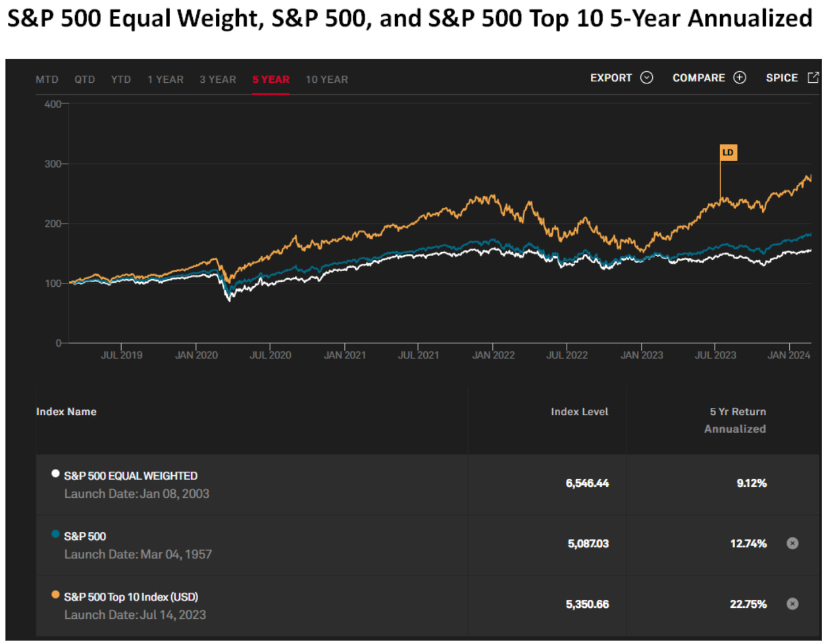Screen dimensions: 824x644
Task: Open SPICE external link icon
Action: [813, 78]
